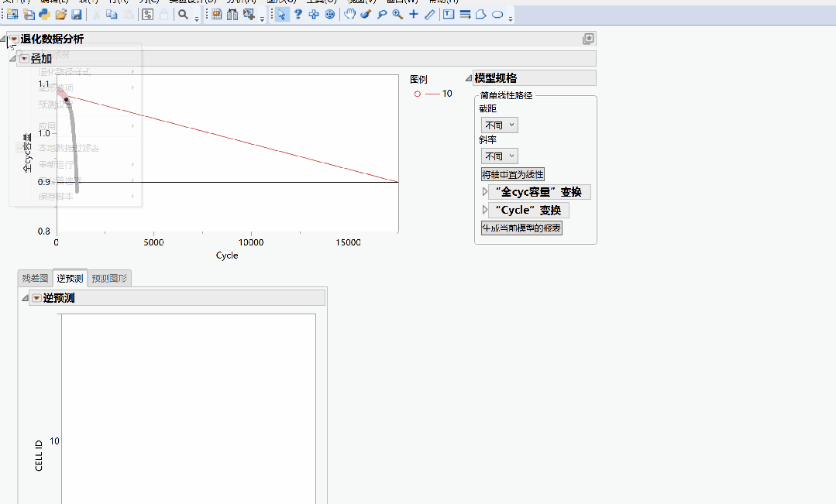Image resolution: width=836 pixels, height=504 pixels.
Task: Click the add-window plus icon
Action: pyautogui.click(x=249, y=15)
